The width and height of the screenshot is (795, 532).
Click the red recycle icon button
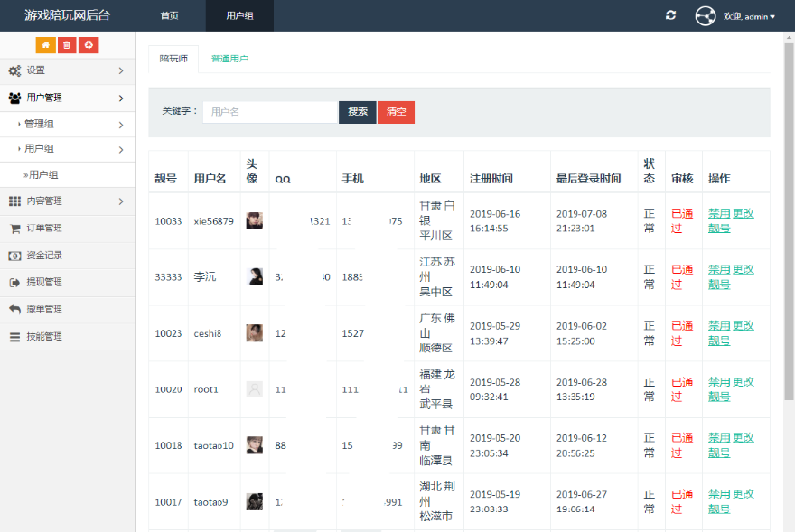tap(89, 45)
